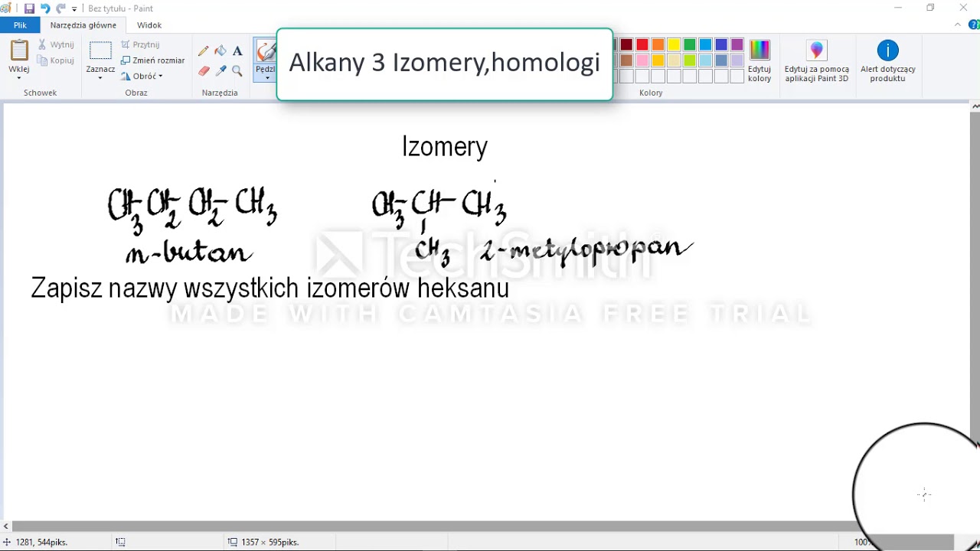
Task: Switch to the Widok tab
Action: click(149, 25)
